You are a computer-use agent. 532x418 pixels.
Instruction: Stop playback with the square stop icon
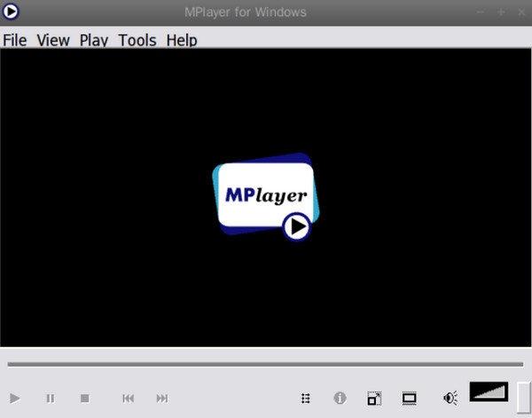(84, 398)
